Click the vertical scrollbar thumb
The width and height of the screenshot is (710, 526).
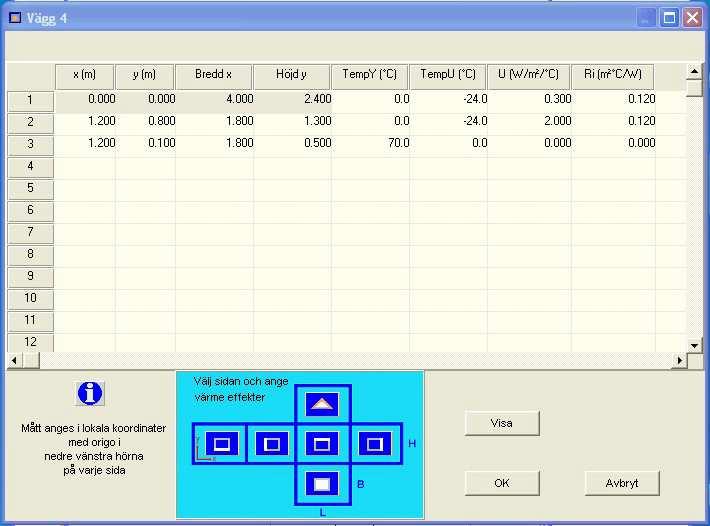[694, 88]
